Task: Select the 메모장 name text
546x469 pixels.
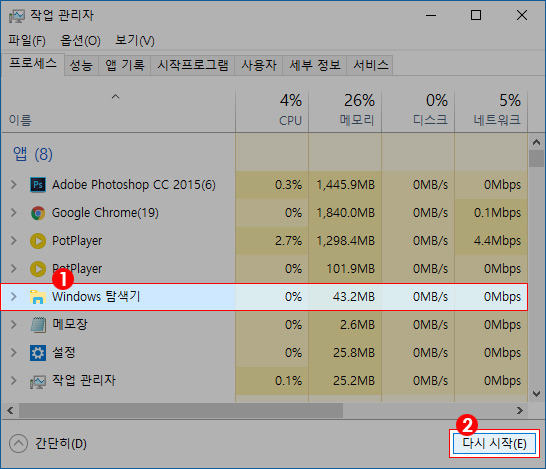Action: 70,325
